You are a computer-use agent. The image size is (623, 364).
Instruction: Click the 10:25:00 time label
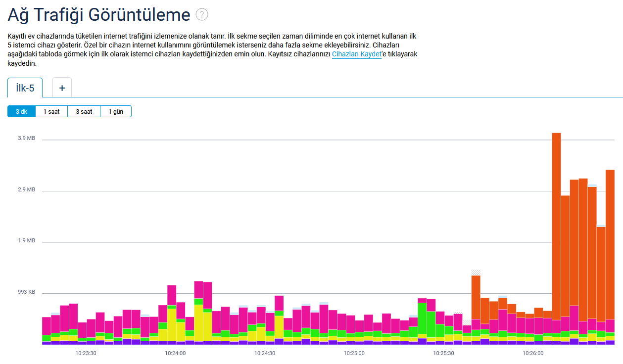click(x=354, y=353)
